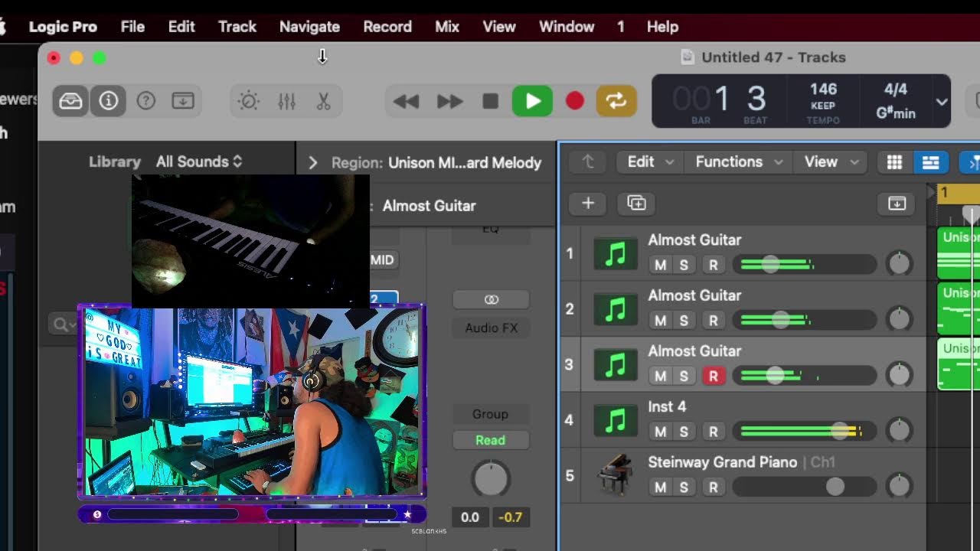The width and height of the screenshot is (980, 551).
Task: Click track 1 Almost Guitar instrument icon
Action: point(616,254)
